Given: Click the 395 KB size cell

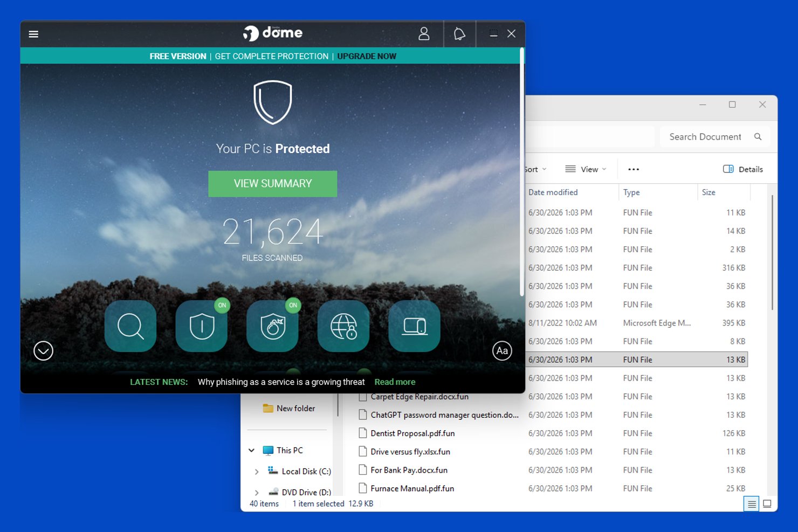Looking at the screenshot, I should pyautogui.click(x=734, y=323).
